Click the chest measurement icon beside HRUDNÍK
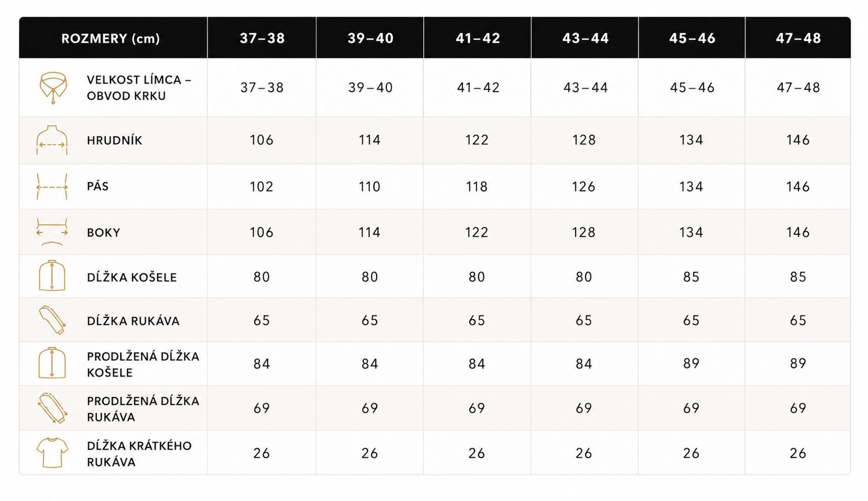 [x=52, y=140]
